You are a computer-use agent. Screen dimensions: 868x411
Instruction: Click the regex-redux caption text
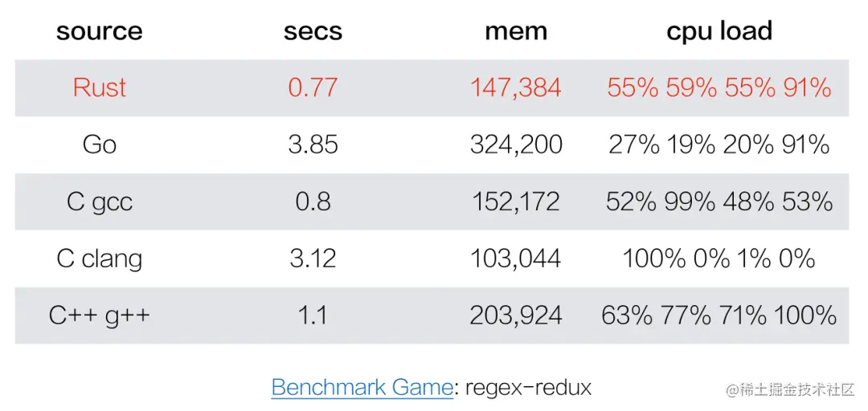[x=529, y=388]
